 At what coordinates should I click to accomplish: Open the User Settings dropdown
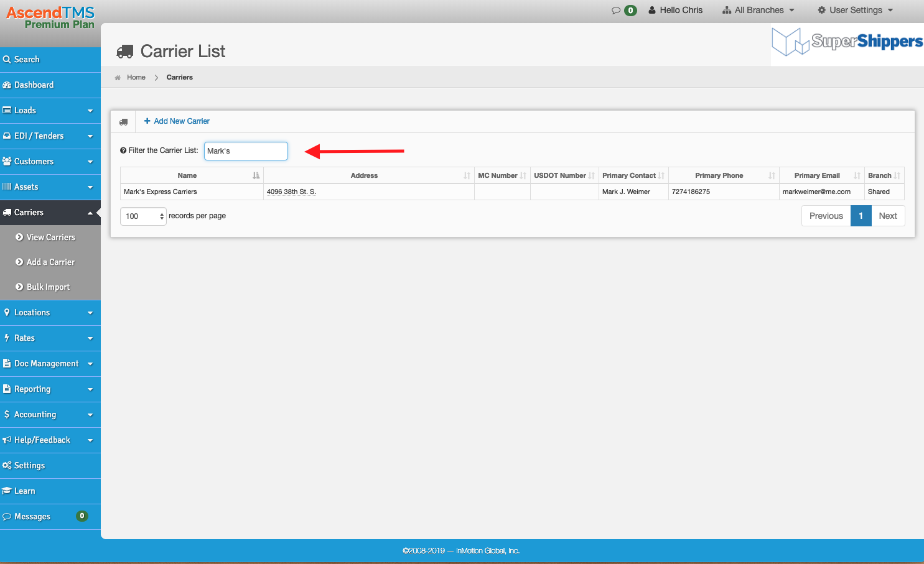856,10
